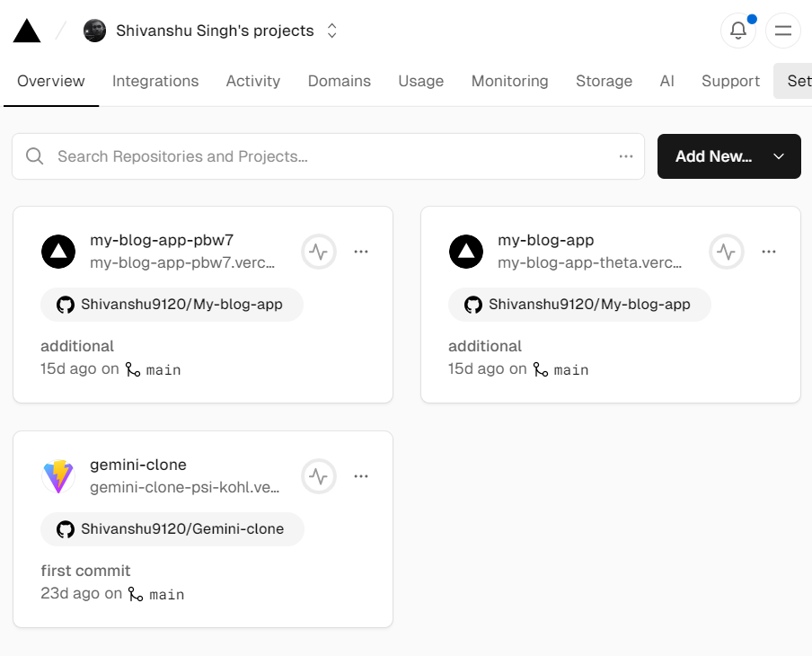Open search bar options ellipsis
The width and height of the screenshot is (812, 656).
[x=626, y=156]
